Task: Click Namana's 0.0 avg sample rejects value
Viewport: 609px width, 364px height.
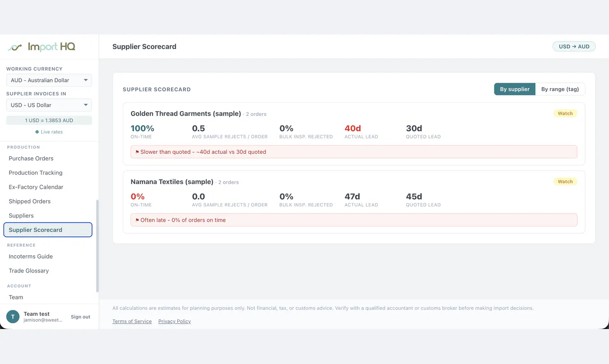Action: [199, 196]
